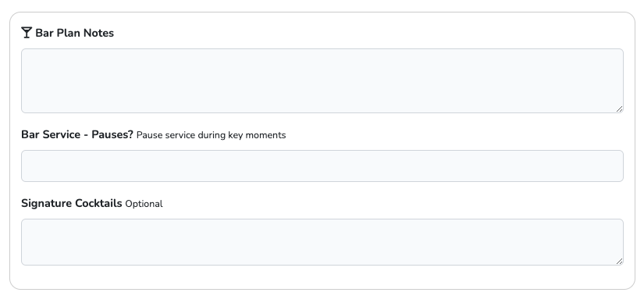
Task: Focus the Bar Service Pauses input field
Action: point(322,166)
